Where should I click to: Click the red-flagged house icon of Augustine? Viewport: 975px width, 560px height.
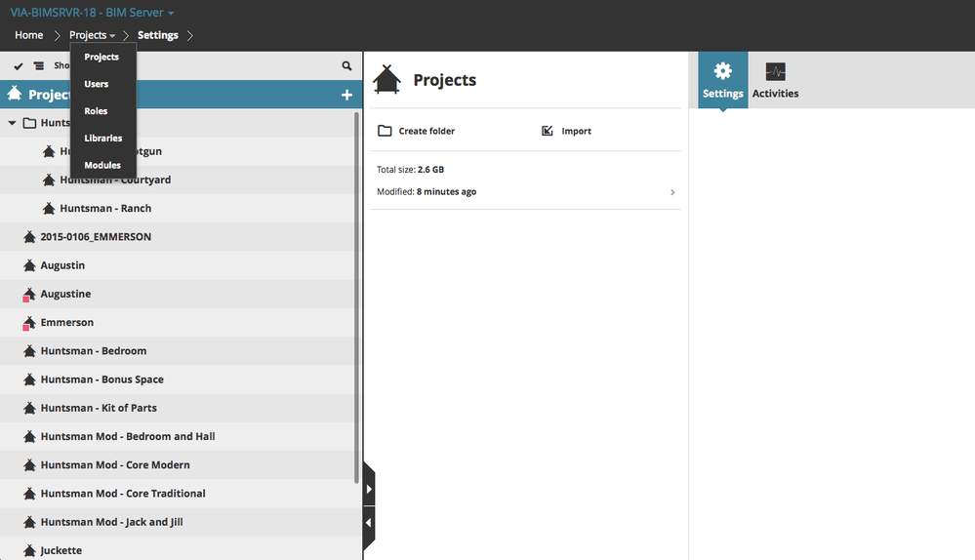pos(29,294)
